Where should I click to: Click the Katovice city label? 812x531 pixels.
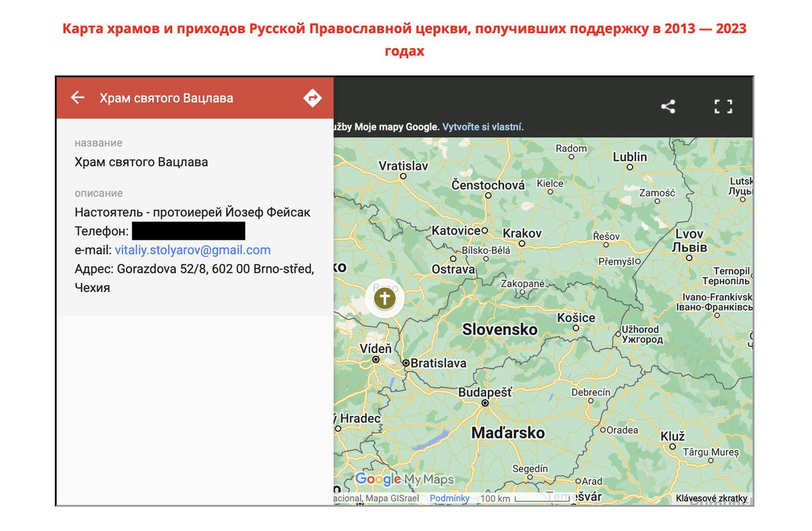pos(456,231)
